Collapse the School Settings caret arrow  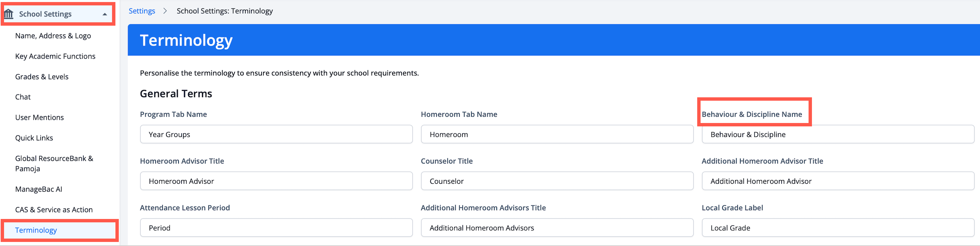coord(105,15)
